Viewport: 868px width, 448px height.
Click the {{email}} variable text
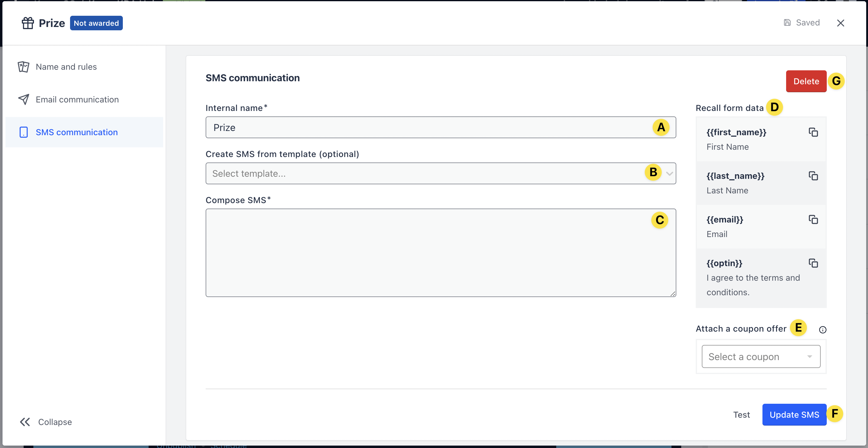pyautogui.click(x=725, y=220)
